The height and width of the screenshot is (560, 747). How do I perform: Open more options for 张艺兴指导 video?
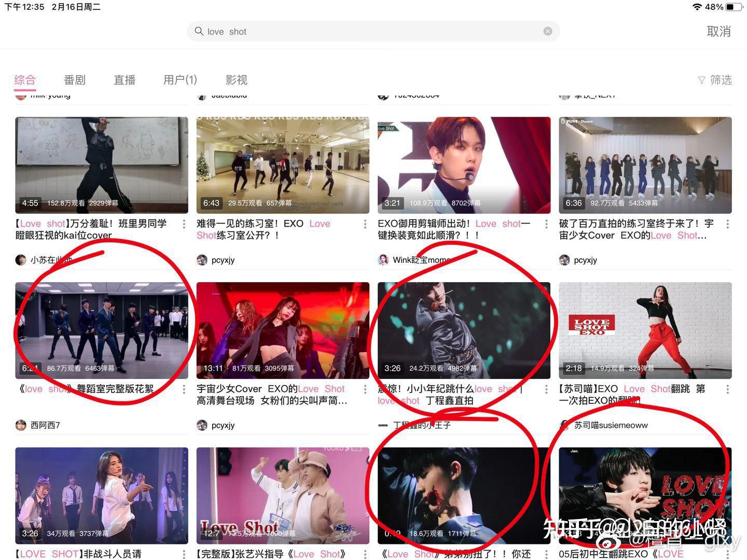(365, 554)
